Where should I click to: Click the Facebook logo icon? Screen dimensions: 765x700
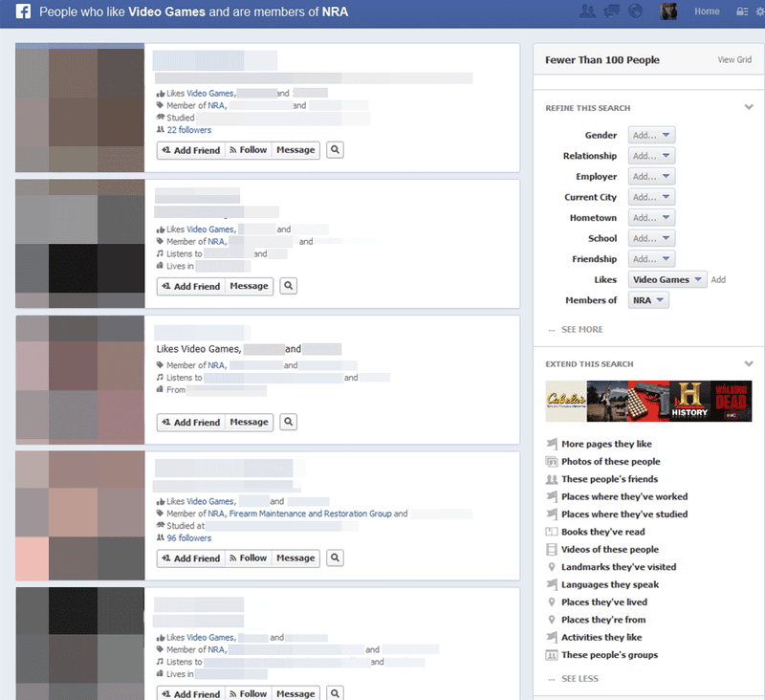pyautogui.click(x=23, y=11)
